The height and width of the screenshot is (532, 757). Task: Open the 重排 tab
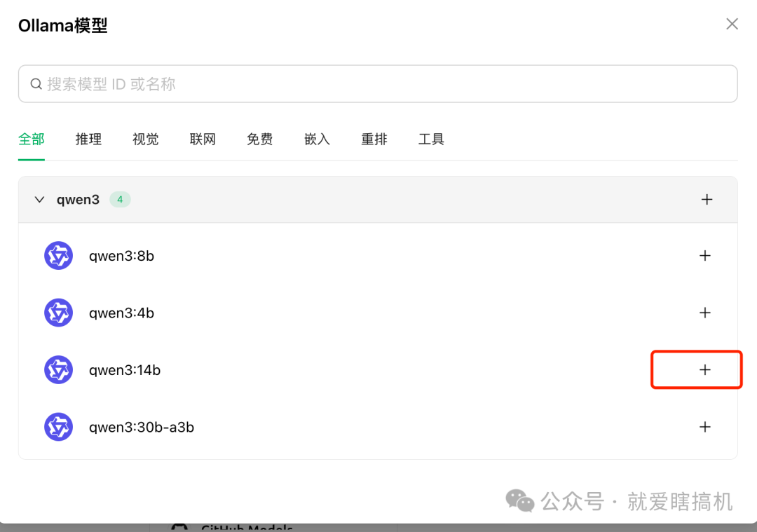point(374,139)
